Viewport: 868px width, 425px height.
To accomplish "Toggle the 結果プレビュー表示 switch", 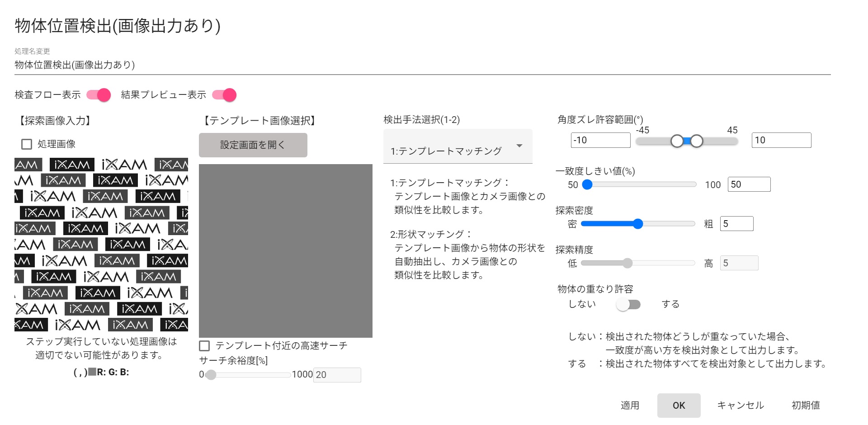I will [224, 95].
